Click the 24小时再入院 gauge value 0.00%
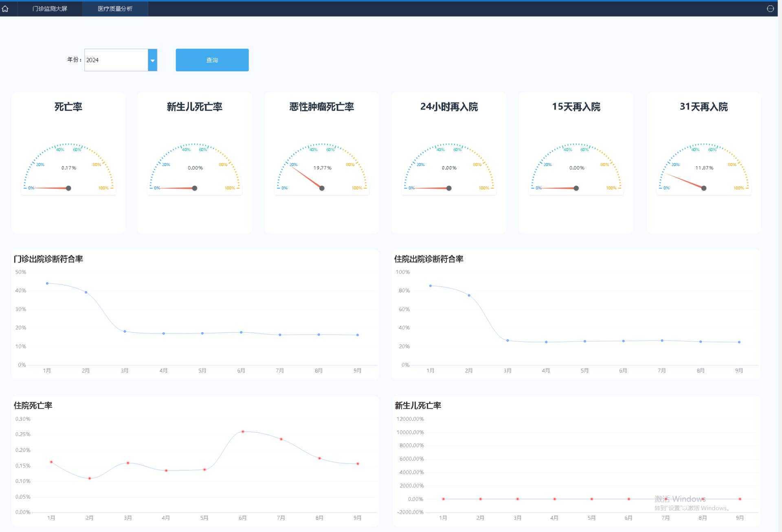Viewport: 782px width, 532px height. [x=449, y=168]
